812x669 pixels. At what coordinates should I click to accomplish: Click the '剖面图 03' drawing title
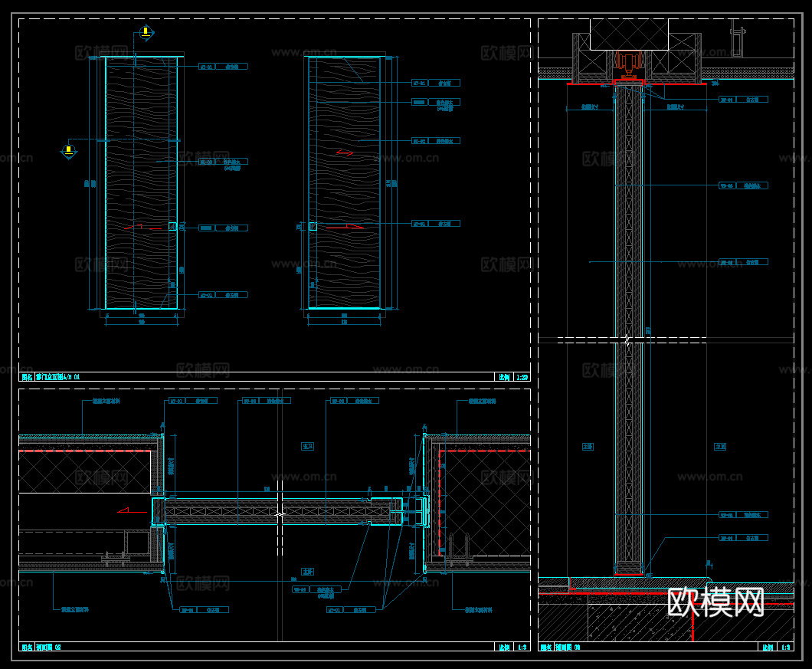click(x=568, y=647)
